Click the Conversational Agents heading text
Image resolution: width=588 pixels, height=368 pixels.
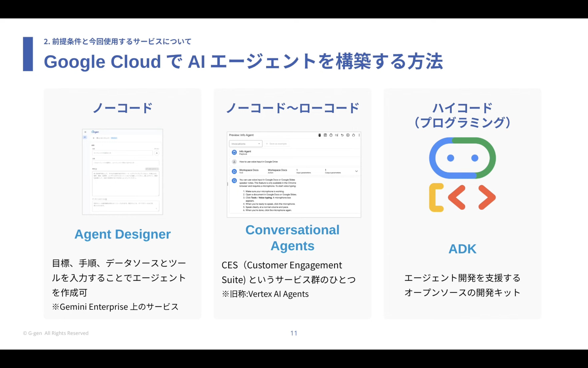(x=292, y=238)
